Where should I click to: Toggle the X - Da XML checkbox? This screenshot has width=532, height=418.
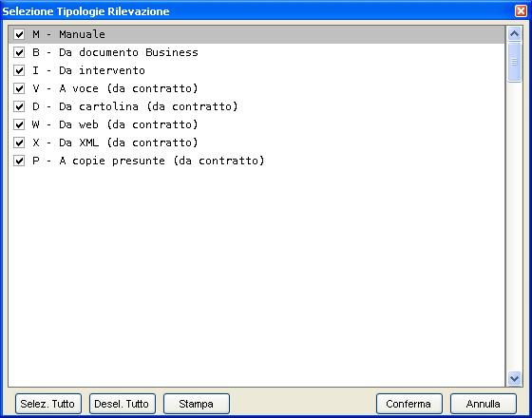[x=19, y=142]
